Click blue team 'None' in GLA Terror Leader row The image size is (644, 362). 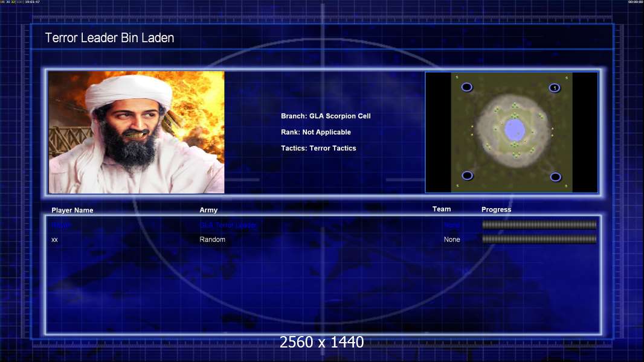click(x=452, y=225)
